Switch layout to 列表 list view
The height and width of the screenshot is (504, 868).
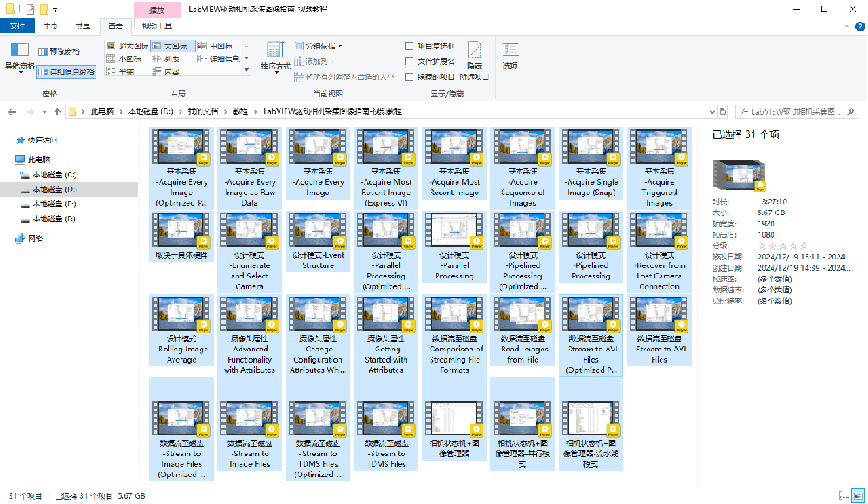click(166, 59)
